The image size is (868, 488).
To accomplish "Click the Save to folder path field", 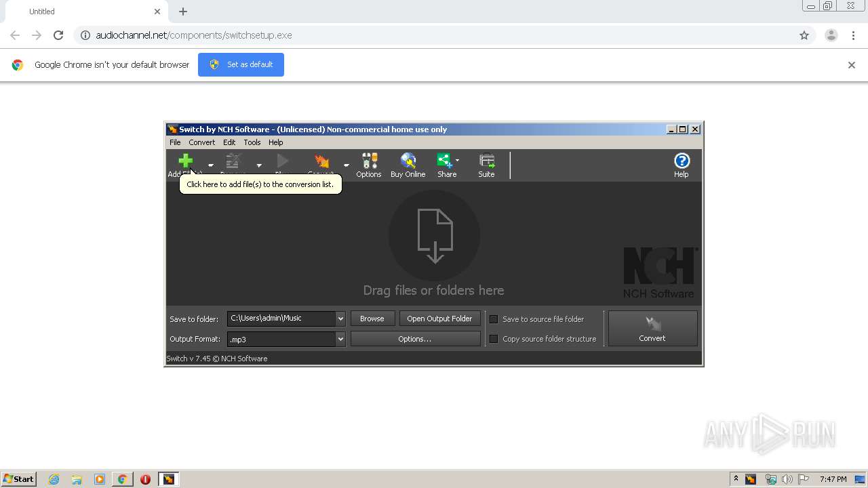I will click(x=281, y=319).
